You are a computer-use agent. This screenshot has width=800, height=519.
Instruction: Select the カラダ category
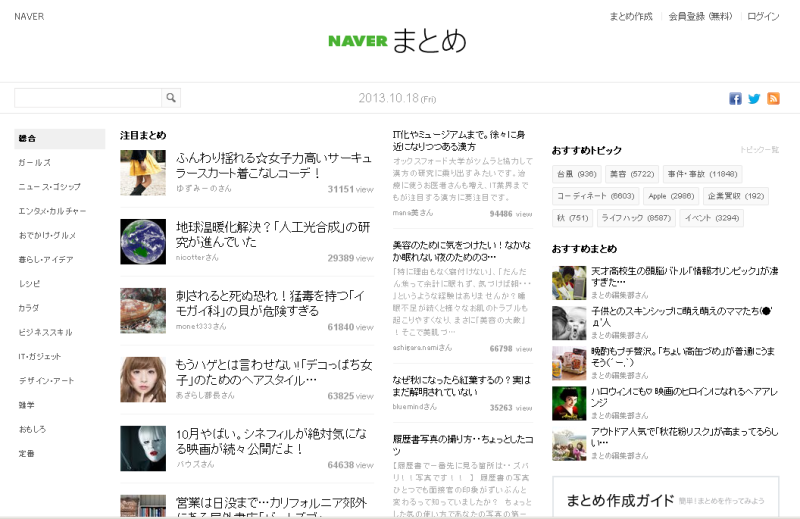pos(29,308)
